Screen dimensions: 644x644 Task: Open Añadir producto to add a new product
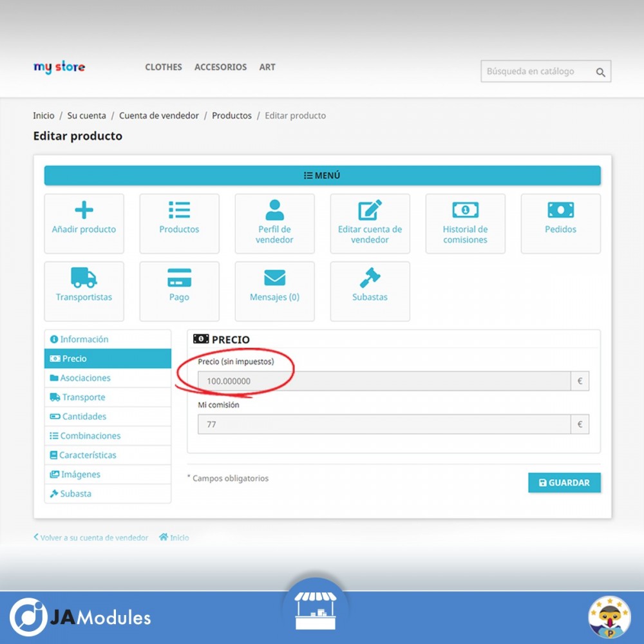[84, 223]
